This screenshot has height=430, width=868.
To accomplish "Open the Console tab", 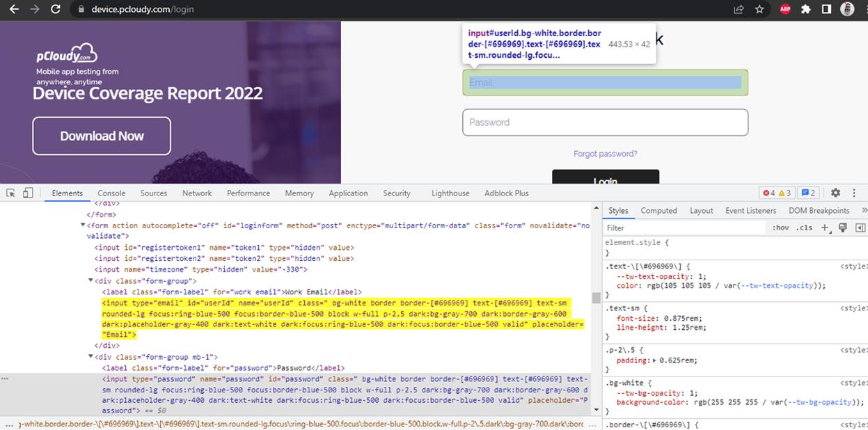I will [x=111, y=193].
